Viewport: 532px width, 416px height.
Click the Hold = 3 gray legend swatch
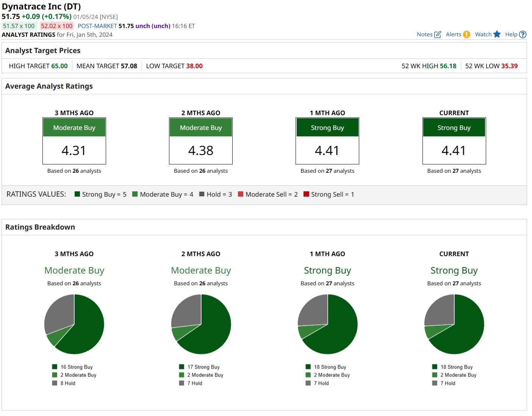tap(202, 194)
